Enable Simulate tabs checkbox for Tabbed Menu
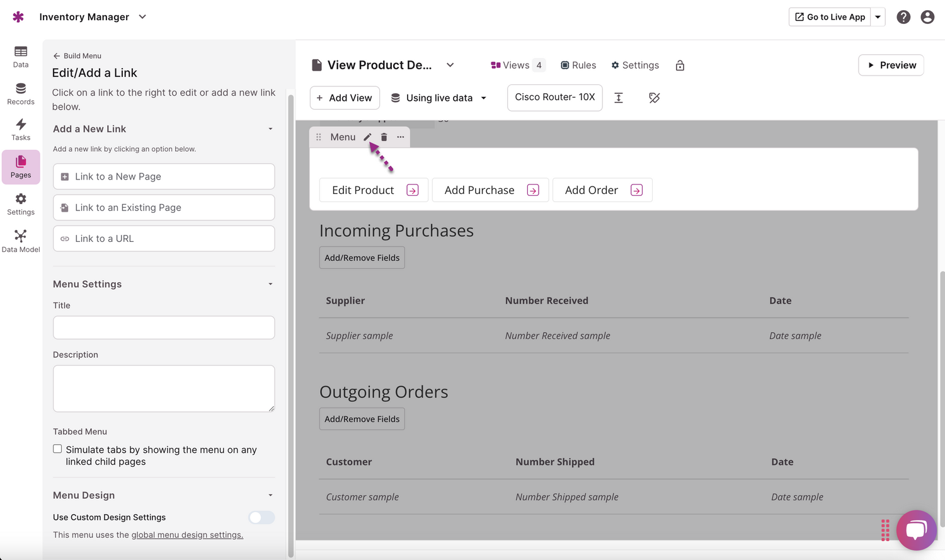This screenshot has width=945, height=560. (x=57, y=449)
